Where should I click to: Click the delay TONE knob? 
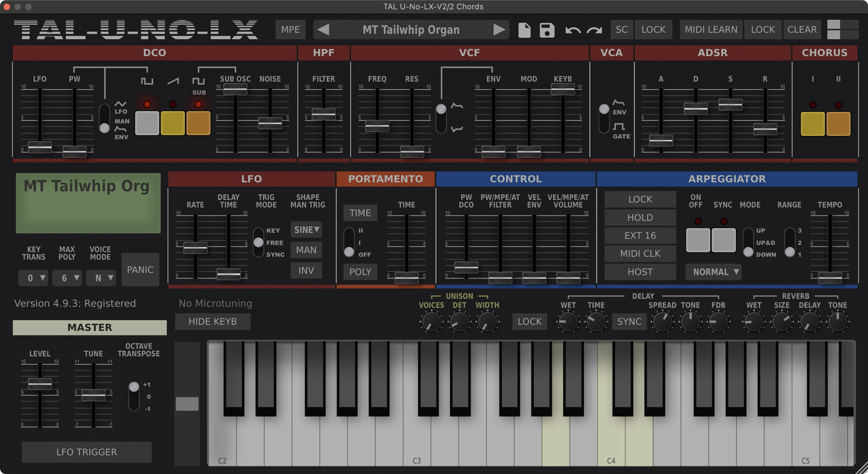tap(690, 321)
